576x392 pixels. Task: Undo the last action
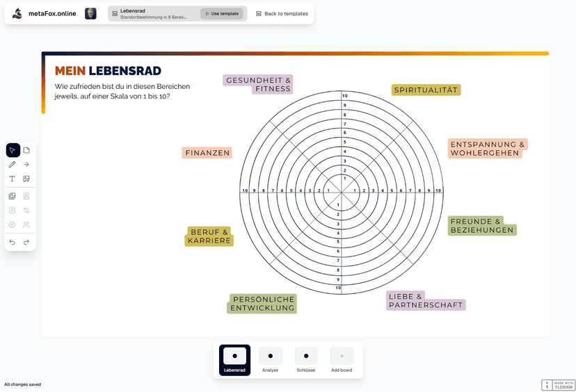coord(13,242)
